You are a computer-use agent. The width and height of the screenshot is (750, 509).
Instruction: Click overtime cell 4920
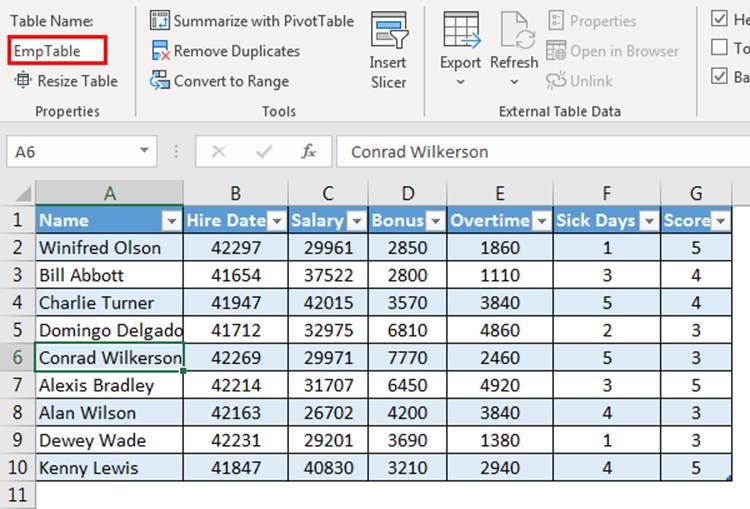[x=500, y=385]
